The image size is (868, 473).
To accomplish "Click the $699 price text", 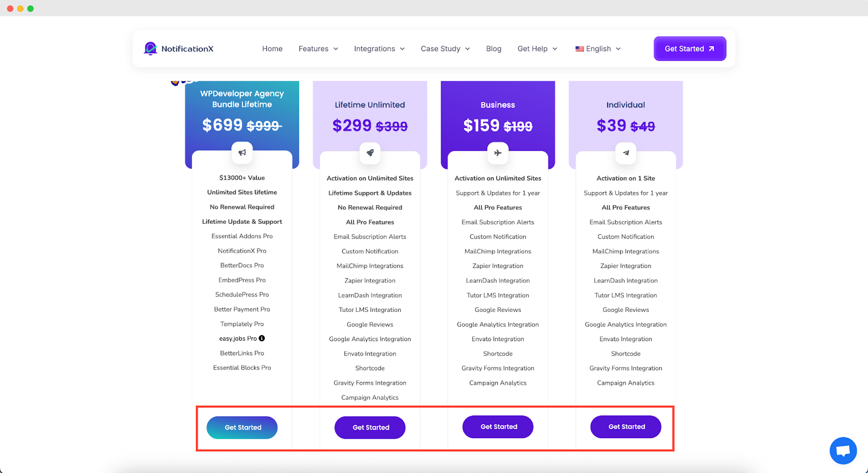I will coord(222,125).
